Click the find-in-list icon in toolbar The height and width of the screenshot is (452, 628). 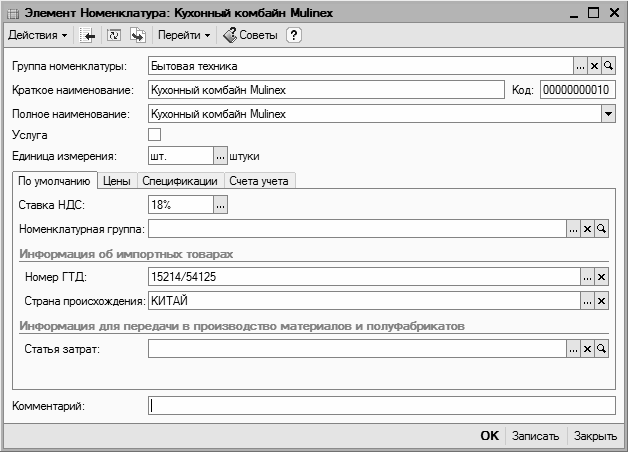click(x=89, y=36)
